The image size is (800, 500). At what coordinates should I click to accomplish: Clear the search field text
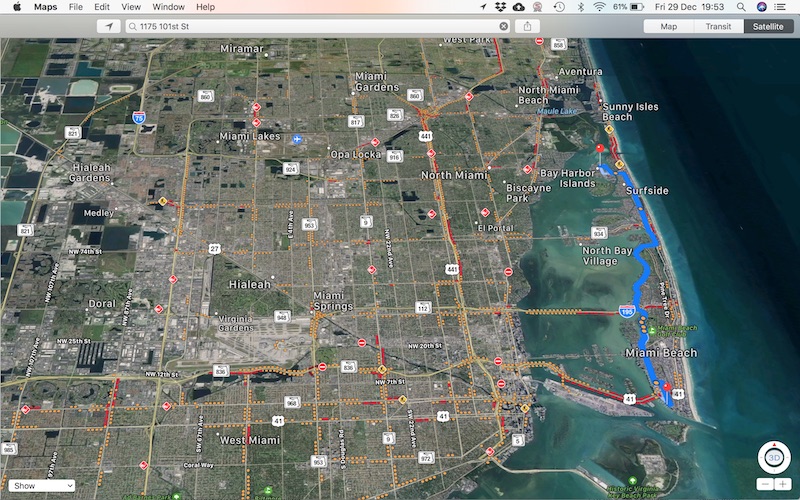pos(503,26)
